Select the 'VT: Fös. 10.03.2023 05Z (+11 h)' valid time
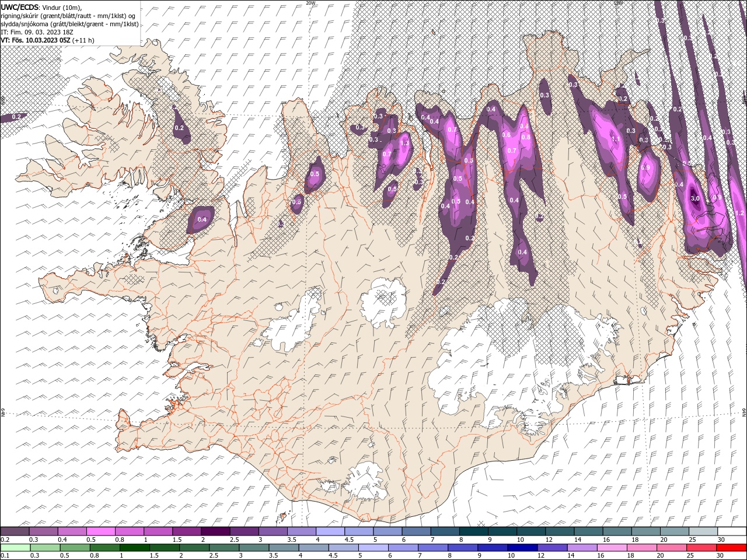The image size is (747, 560). coord(47,40)
